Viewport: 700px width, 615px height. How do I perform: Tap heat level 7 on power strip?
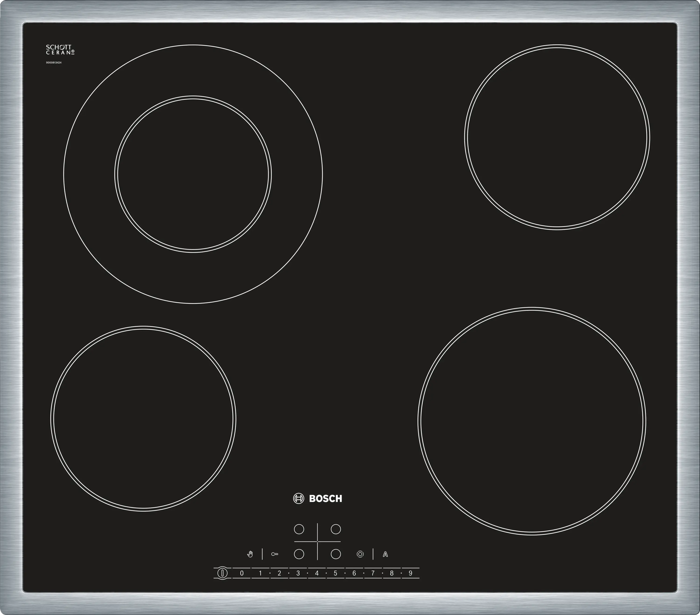[373, 573]
